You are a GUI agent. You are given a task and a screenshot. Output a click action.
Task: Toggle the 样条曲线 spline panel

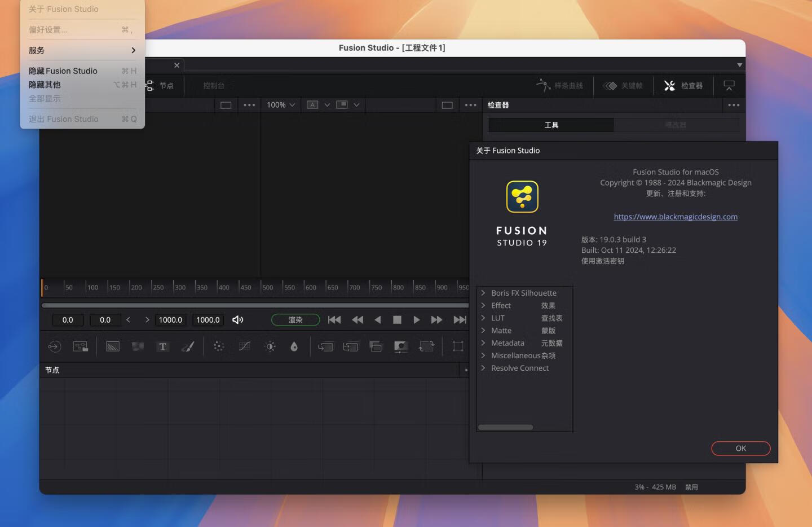(x=559, y=86)
